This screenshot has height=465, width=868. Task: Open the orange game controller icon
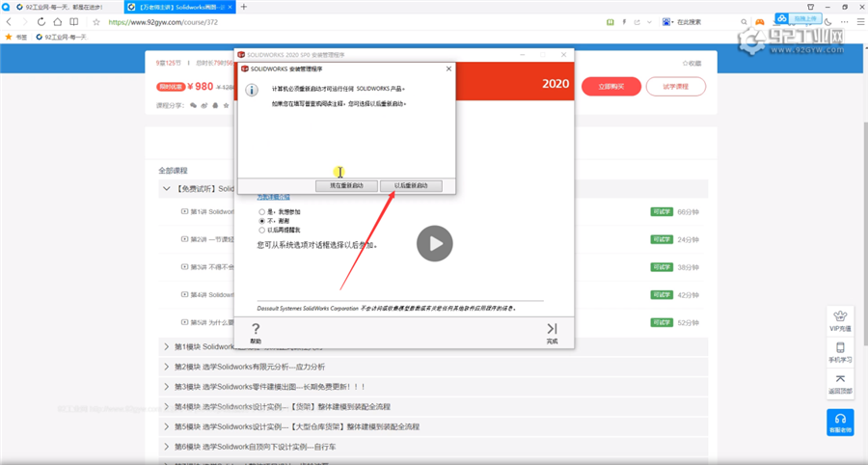click(x=760, y=22)
